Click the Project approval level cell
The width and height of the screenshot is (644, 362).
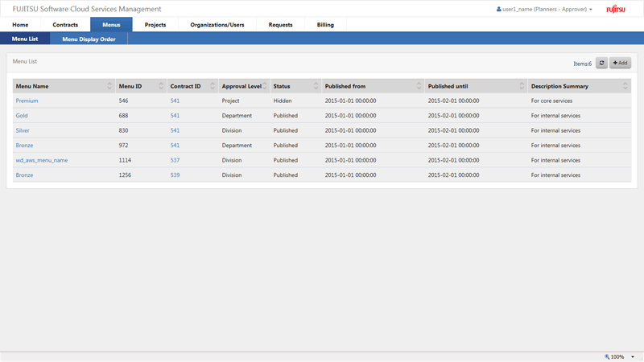tap(230, 101)
